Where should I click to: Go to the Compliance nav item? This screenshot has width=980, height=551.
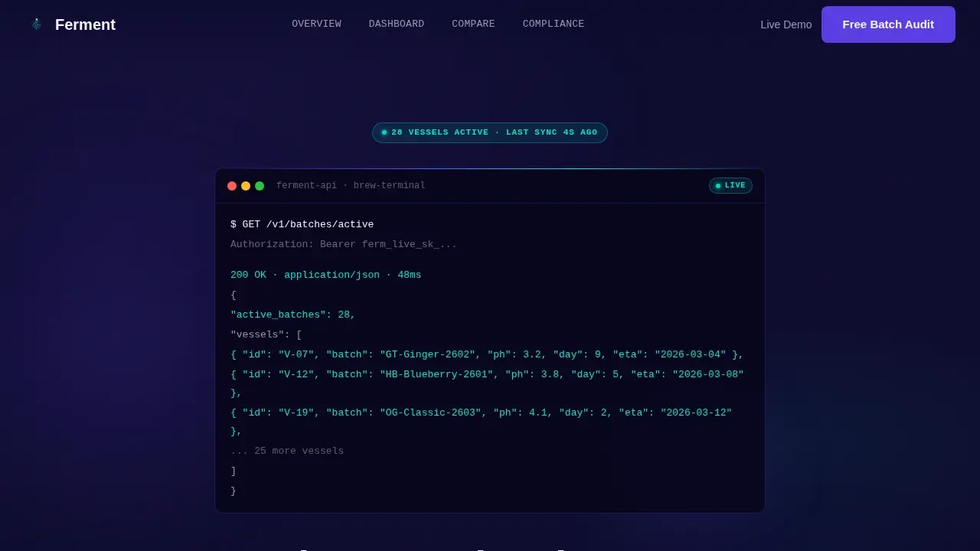[x=554, y=24]
